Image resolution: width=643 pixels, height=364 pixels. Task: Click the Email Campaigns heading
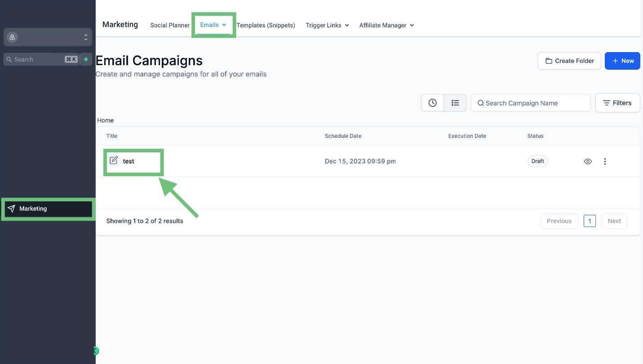tap(149, 61)
